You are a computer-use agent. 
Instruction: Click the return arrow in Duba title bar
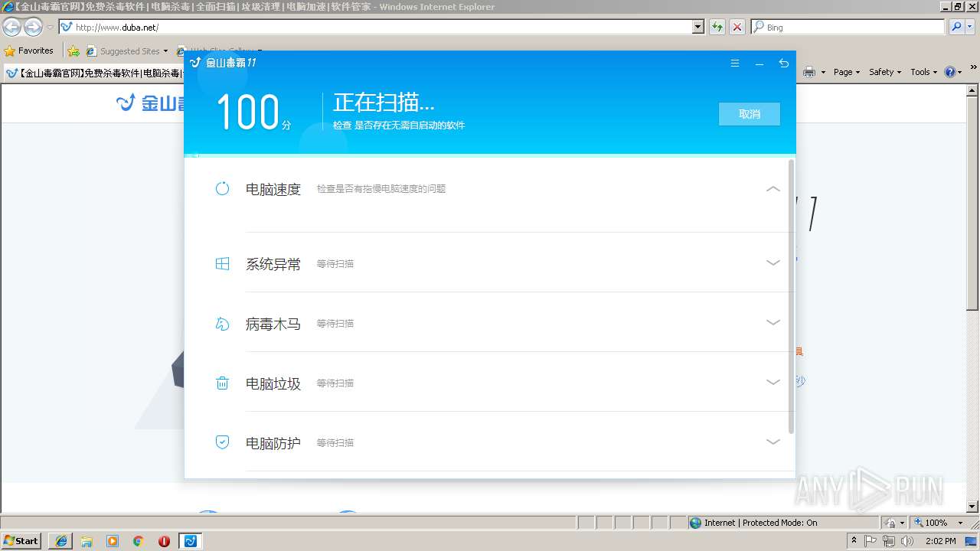783,64
